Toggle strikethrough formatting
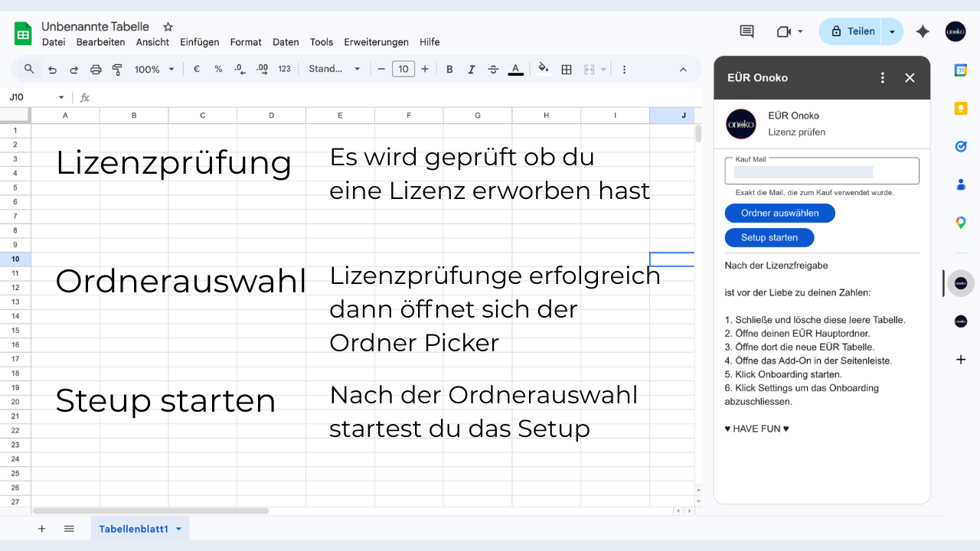 click(x=493, y=69)
